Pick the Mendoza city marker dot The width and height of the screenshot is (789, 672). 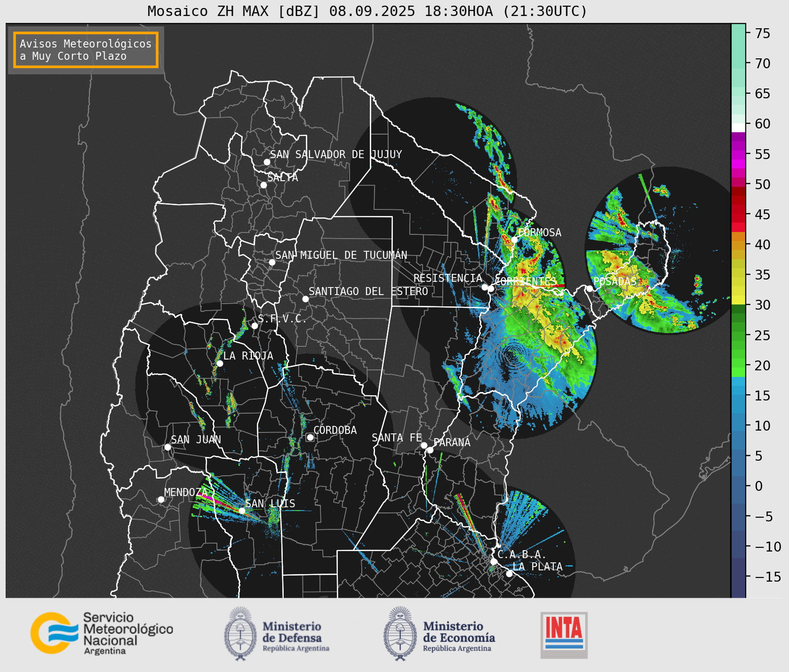161,499
